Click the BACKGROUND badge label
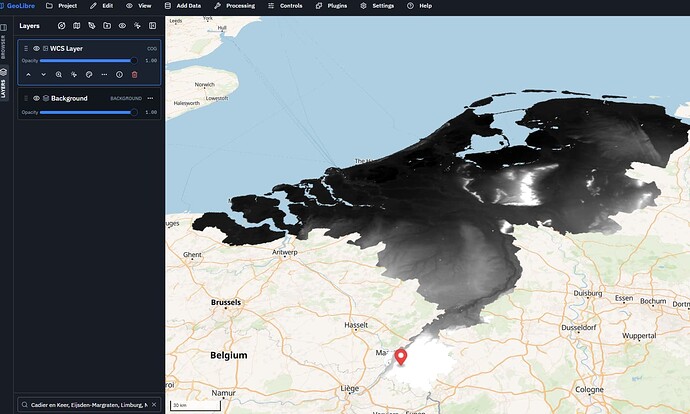The width and height of the screenshot is (690, 414). tap(126, 99)
